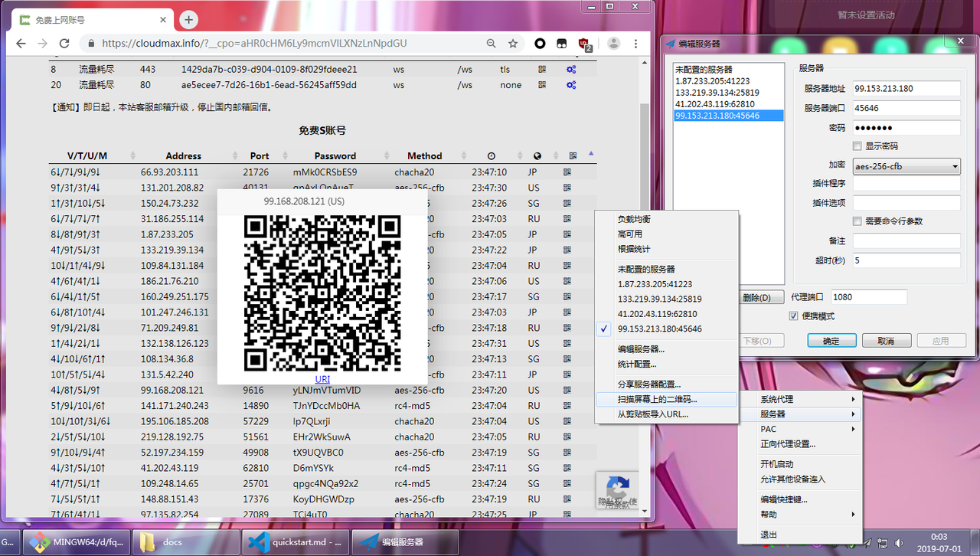The width and height of the screenshot is (980, 556).
Task: Click the black circle extension icon
Action: [540, 44]
